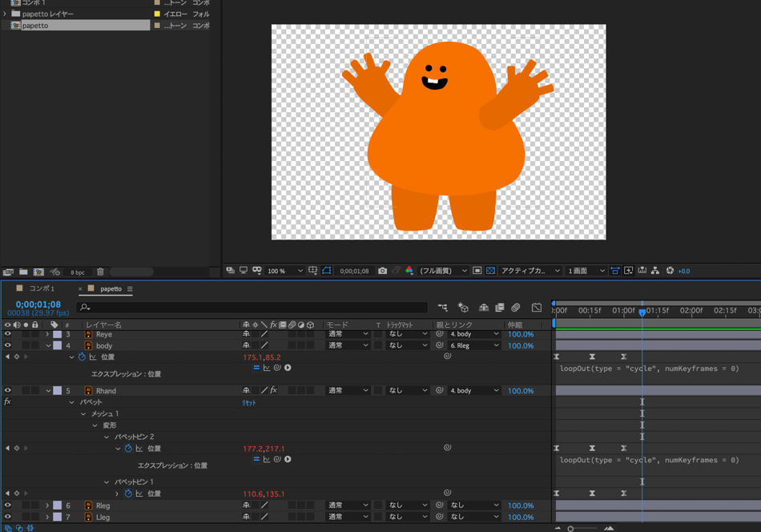Click the current time indicator on the ruler
Screen dimensions: 761x532
click(x=642, y=312)
